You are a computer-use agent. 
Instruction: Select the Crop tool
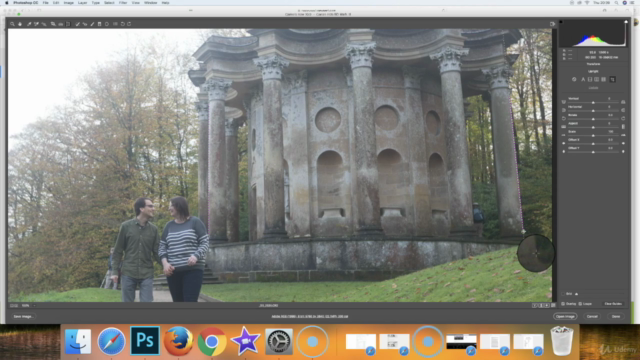coord(53,24)
